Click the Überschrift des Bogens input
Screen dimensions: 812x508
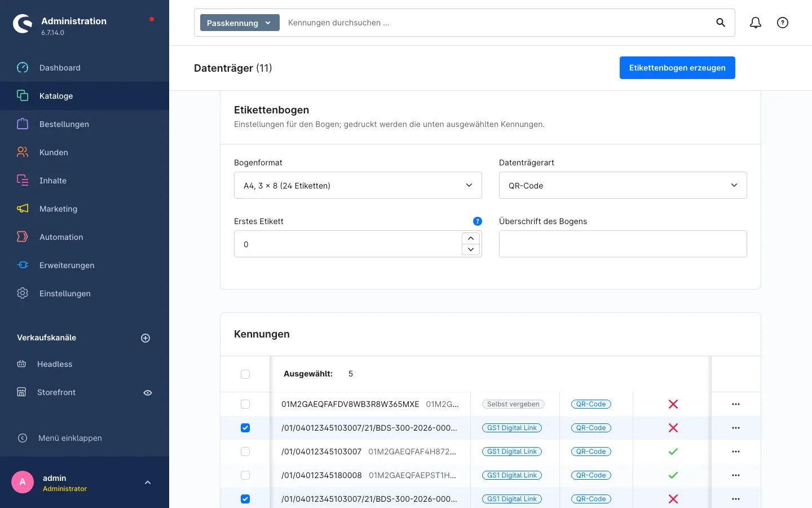click(623, 244)
